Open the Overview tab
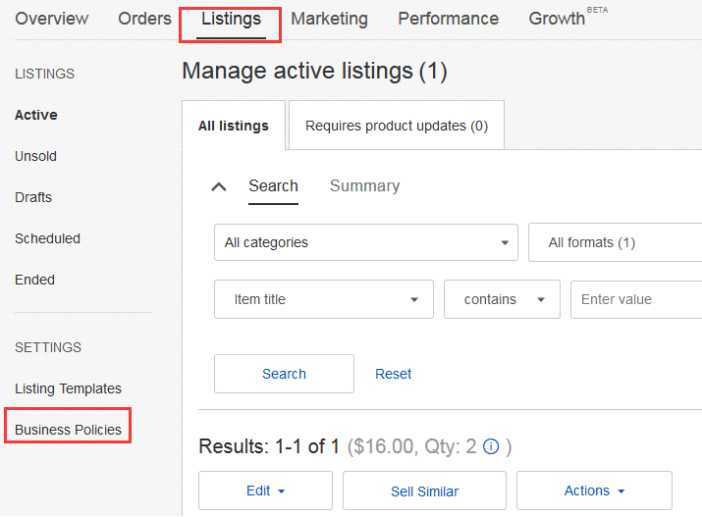The height and width of the screenshot is (517, 702). (x=51, y=18)
